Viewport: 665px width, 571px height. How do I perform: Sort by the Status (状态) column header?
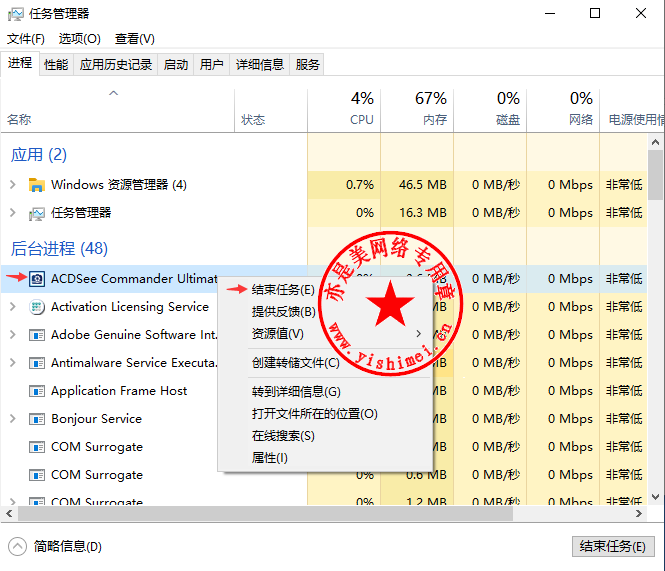271,110
